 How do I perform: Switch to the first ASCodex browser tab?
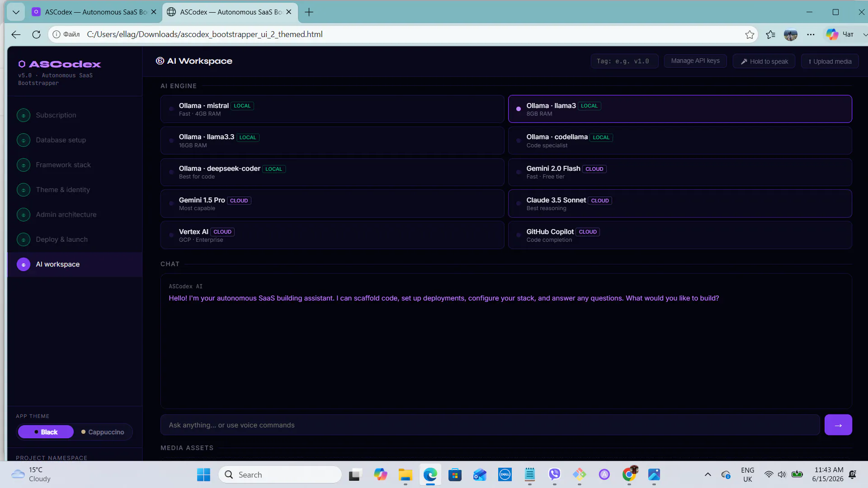94,12
